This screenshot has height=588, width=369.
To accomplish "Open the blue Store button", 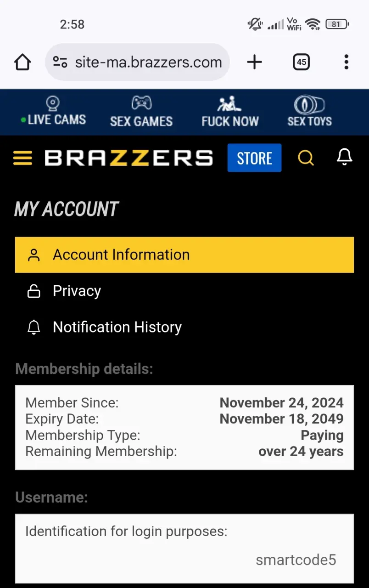I will tap(254, 158).
